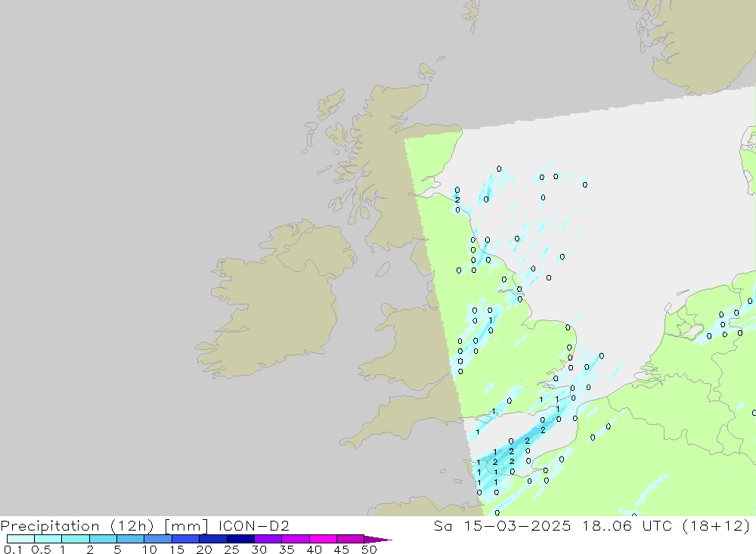Select the 45–50 mm legend swatch
Screen dimensions: 756x554
351,539
